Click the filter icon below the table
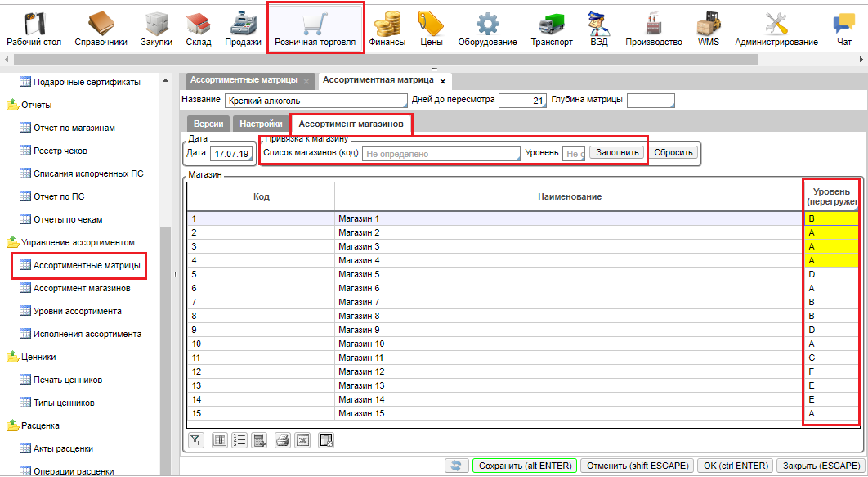Viewport: 868px width, 477px height. pyautogui.click(x=195, y=441)
